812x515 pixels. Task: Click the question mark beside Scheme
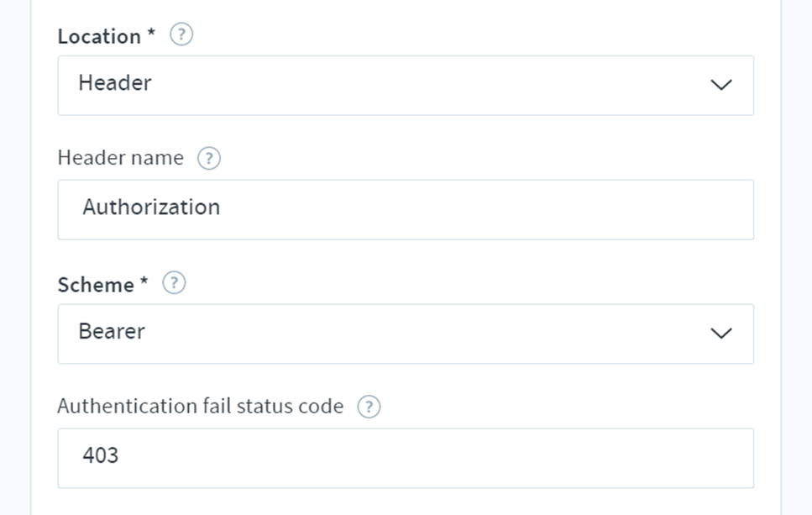pos(174,283)
